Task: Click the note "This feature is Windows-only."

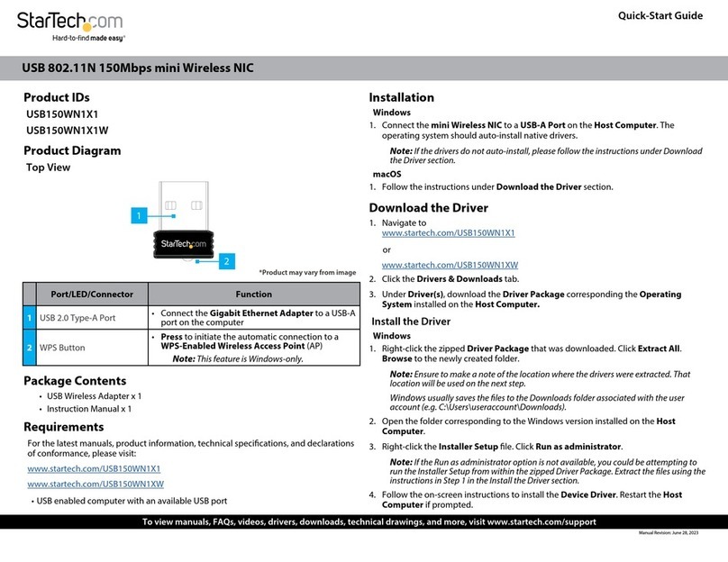Action: click(x=238, y=358)
